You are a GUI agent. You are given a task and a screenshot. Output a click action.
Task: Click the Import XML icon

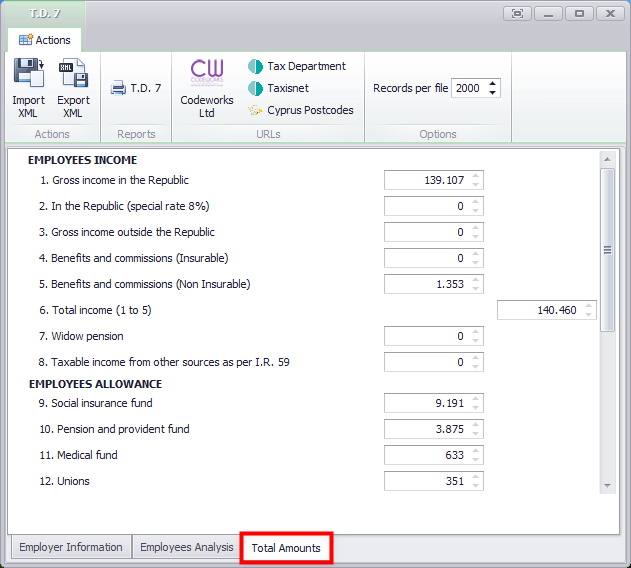coord(28,72)
